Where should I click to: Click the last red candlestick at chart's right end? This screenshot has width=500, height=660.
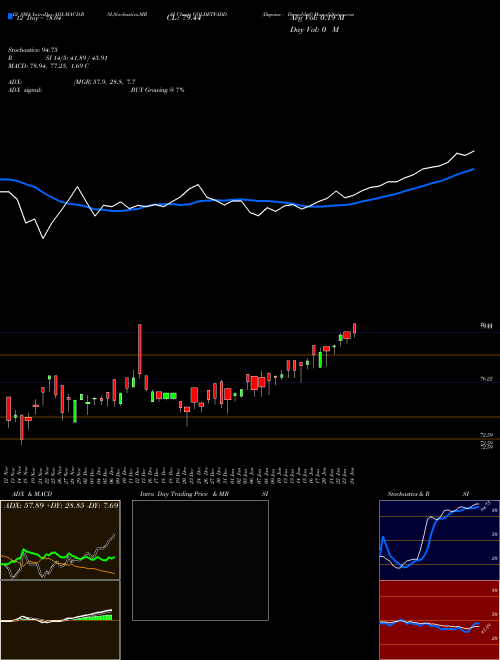tap(355, 330)
